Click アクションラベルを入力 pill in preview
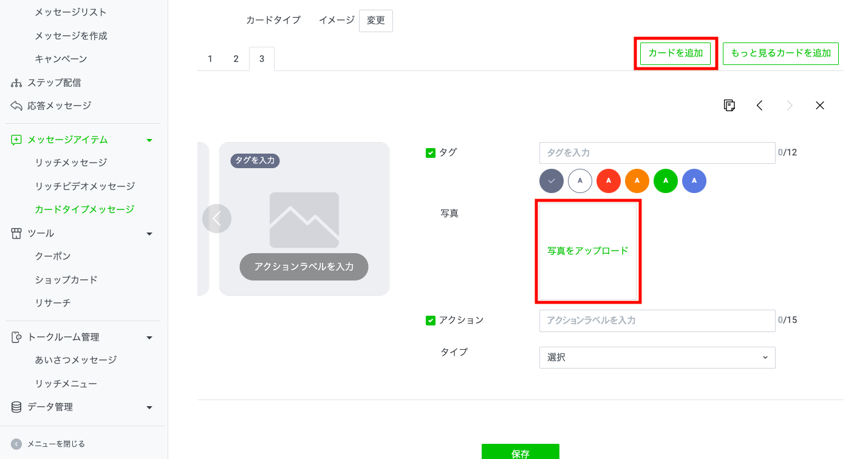This screenshot has width=868, height=459. [x=304, y=267]
